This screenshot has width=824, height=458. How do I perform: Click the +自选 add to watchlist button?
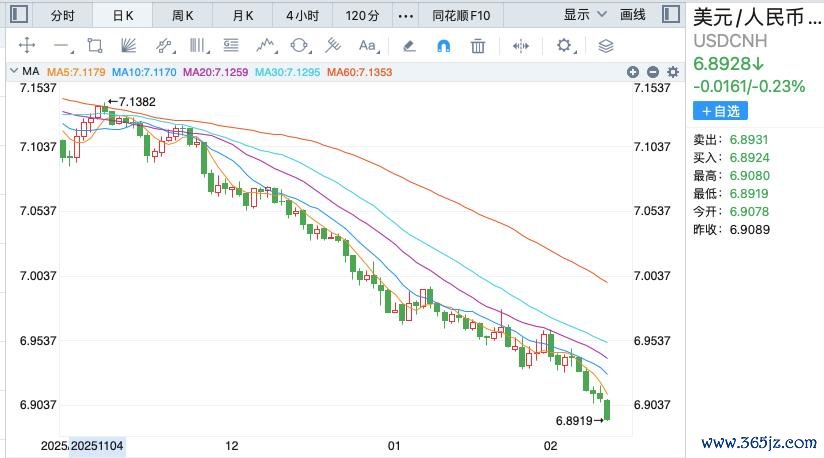[x=720, y=111]
